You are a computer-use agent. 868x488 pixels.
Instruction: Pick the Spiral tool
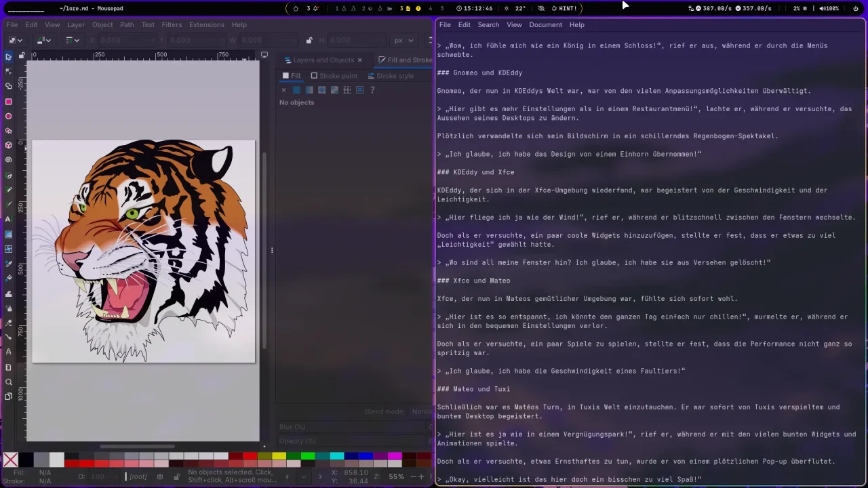pos(8,160)
